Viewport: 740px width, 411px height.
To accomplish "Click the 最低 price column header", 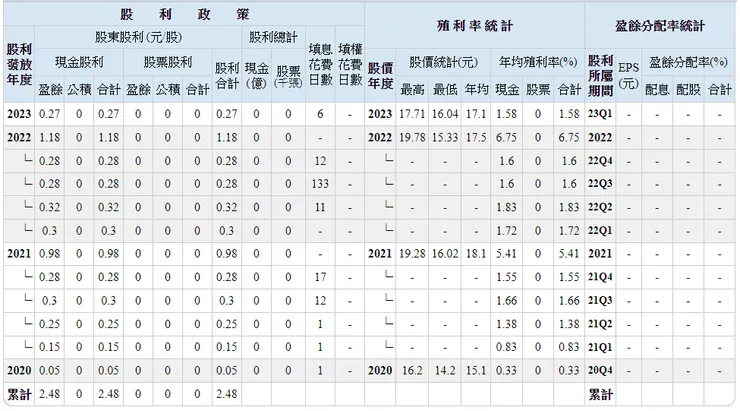I will point(445,89).
